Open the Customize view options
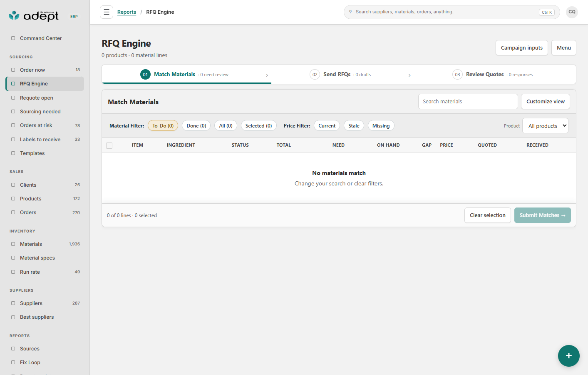 (x=545, y=101)
